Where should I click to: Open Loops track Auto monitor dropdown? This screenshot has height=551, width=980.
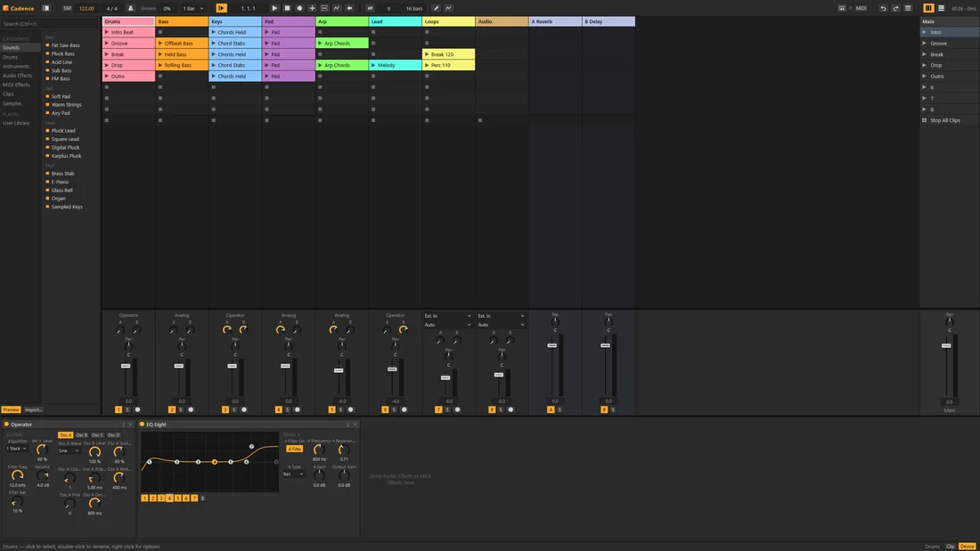pos(447,325)
